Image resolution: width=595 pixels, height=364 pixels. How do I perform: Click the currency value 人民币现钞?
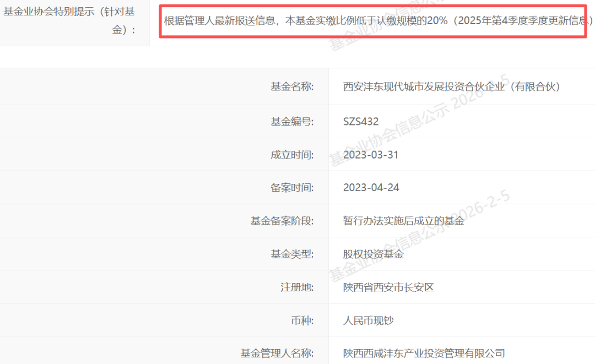pyautogui.click(x=369, y=320)
